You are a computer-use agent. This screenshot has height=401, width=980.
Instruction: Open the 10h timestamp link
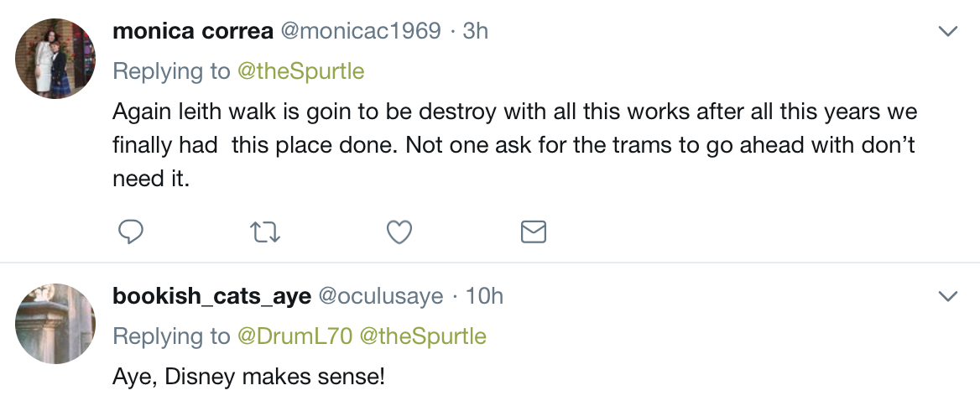[484, 296]
